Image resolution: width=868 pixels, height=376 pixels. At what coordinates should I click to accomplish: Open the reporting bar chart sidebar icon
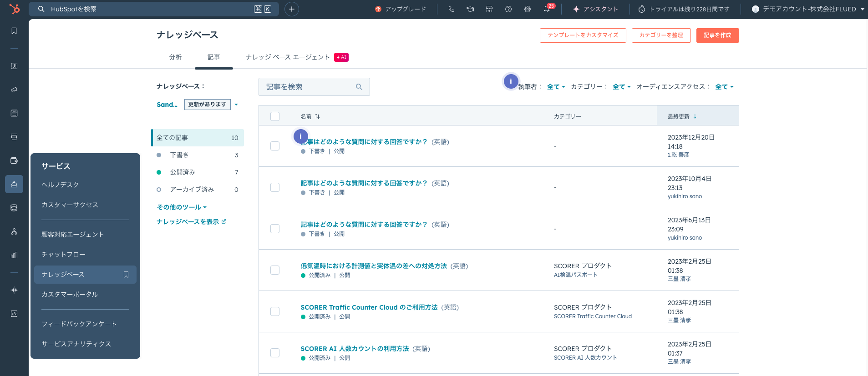pyautogui.click(x=14, y=255)
